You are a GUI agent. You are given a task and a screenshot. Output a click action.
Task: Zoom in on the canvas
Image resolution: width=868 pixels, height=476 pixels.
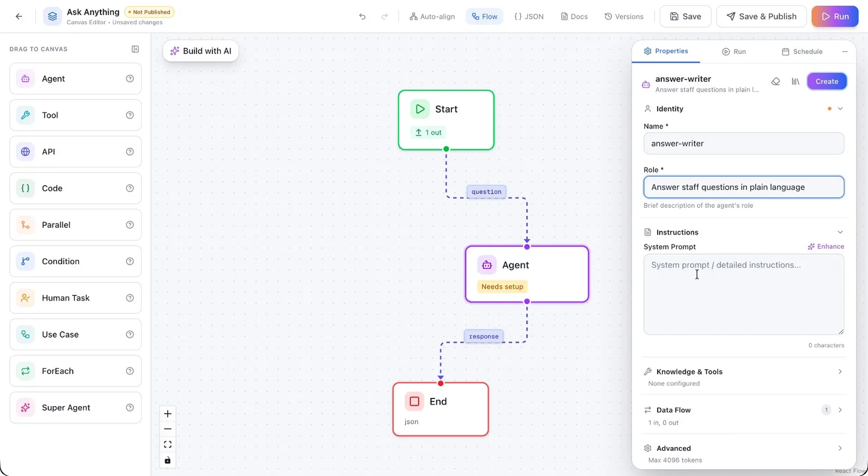coord(168,414)
